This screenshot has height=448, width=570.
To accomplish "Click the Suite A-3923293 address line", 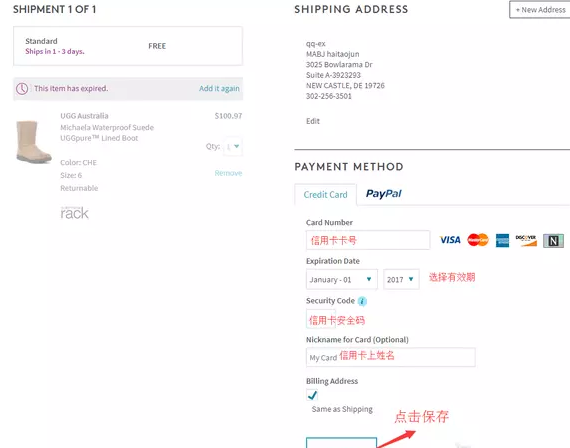I will tap(333, 75).
